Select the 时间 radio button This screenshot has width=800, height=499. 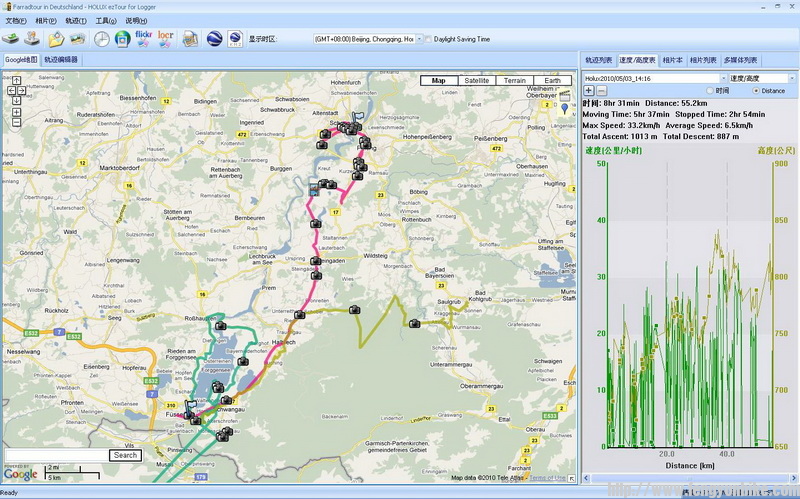click(x=710, y=91)
